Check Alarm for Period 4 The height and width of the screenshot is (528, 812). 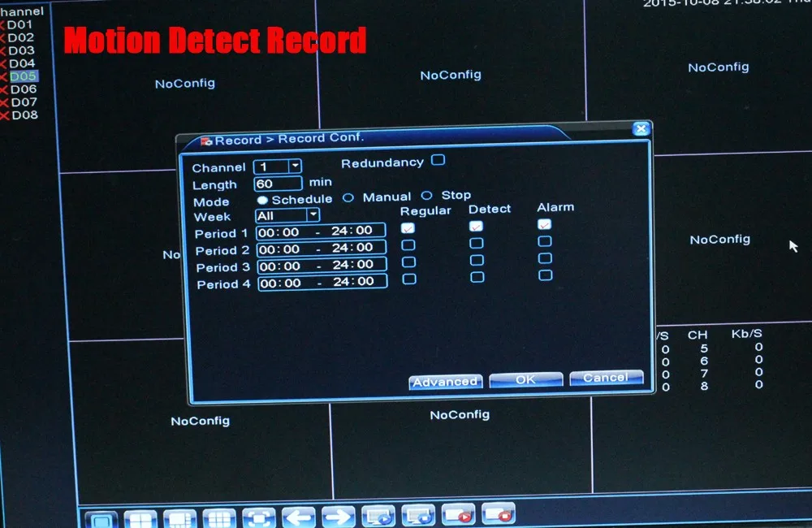[x=546, y=275]
